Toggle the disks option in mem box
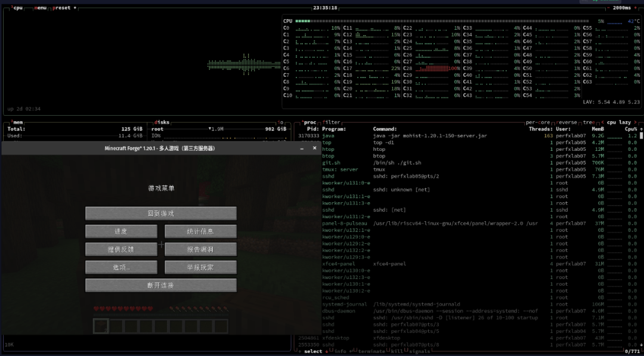The image size is (644, 356). coord(162,122)
